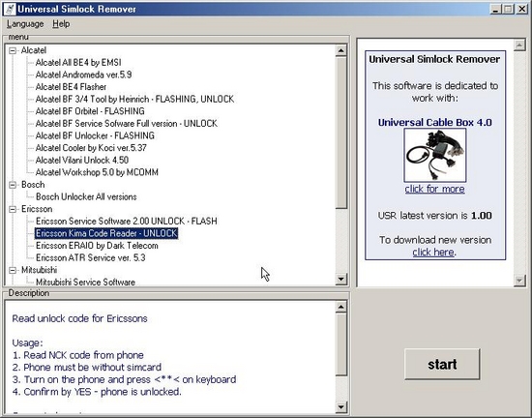Follow the 'click for more' link
This screenshot has height=418, width=532.
click(434, 189)
